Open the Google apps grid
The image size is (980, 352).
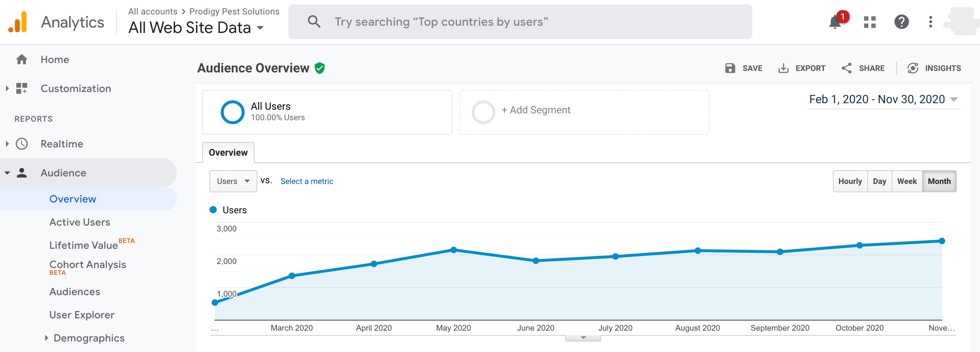point(870,22)
